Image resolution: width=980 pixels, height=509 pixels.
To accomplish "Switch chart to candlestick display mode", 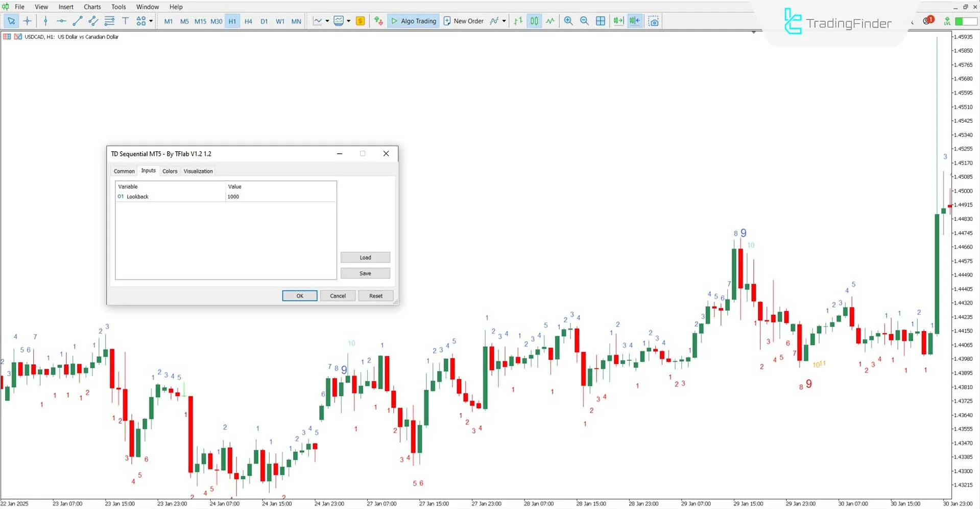I will 534,21.
